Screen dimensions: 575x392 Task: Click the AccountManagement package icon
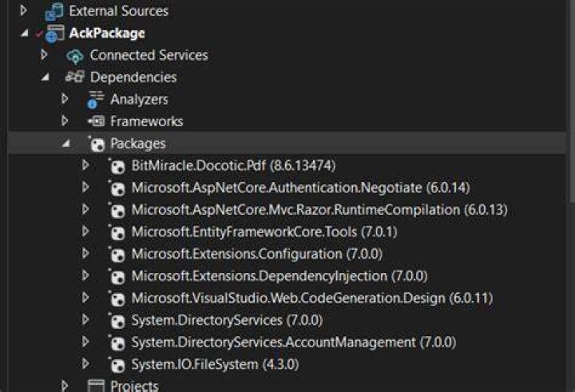coord(117,343)
